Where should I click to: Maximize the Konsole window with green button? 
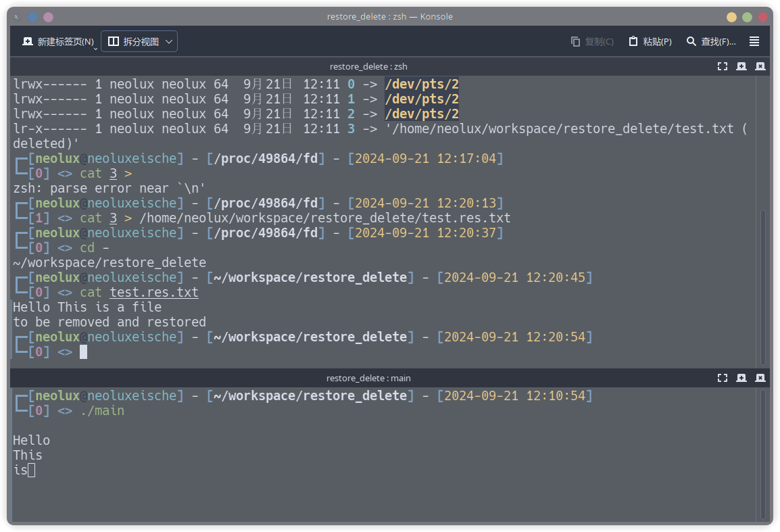747,17
